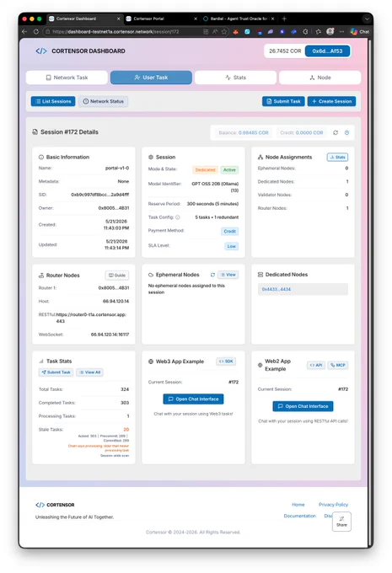Open Chat Interface in Web3 App Example
The image size is (392, 573).
(x=193, y=399)
